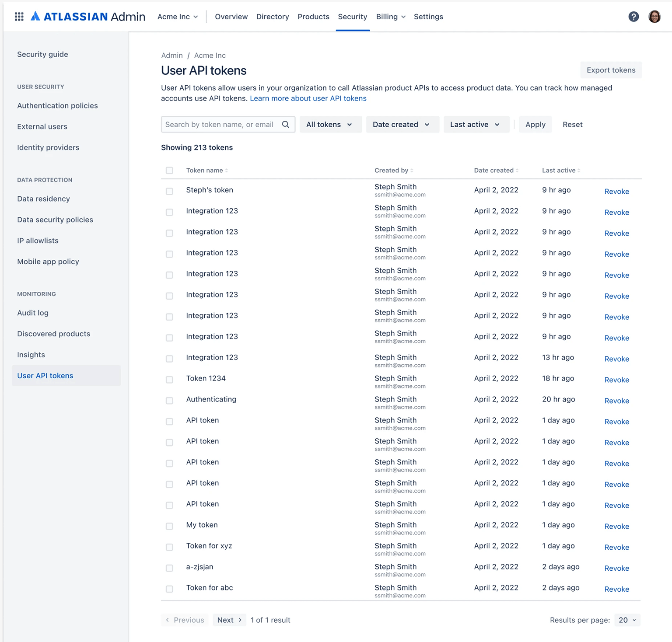Open the Atlassian app switcher grid
This screenshot has width=672, height=642.
pos(19,16)
